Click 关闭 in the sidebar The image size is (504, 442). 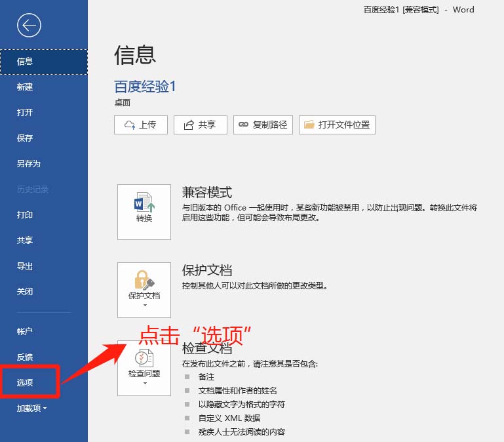pyautogui.click(x=44, y=291)
